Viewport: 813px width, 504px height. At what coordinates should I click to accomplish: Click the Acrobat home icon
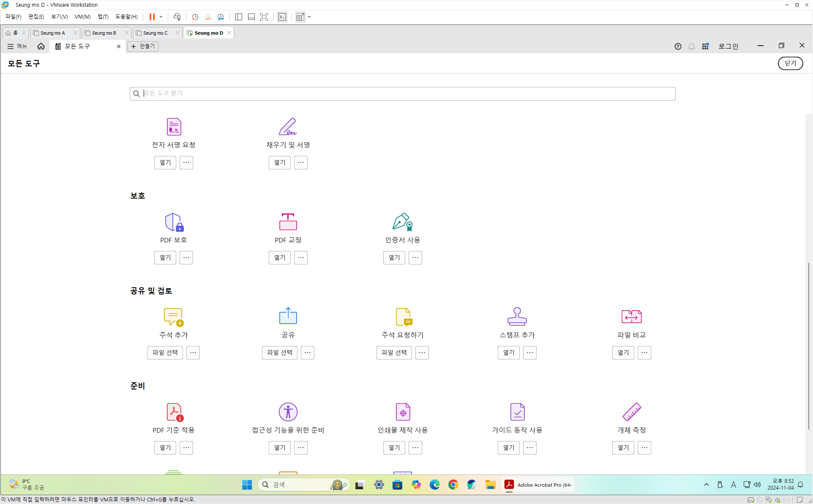coord(41,46)
